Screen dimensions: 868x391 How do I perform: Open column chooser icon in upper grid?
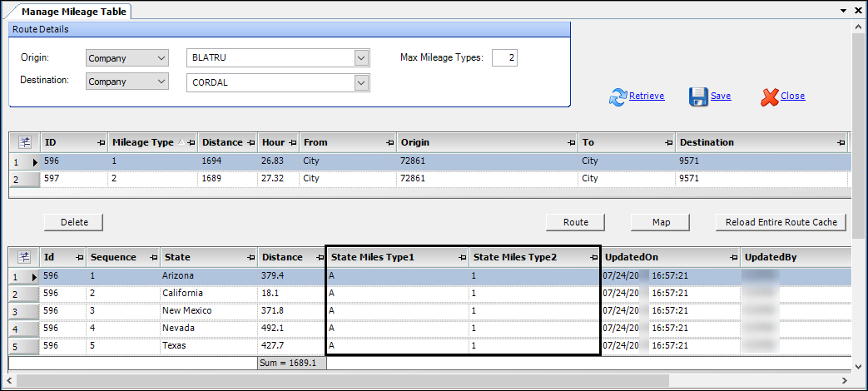click(x=24, y=142)
